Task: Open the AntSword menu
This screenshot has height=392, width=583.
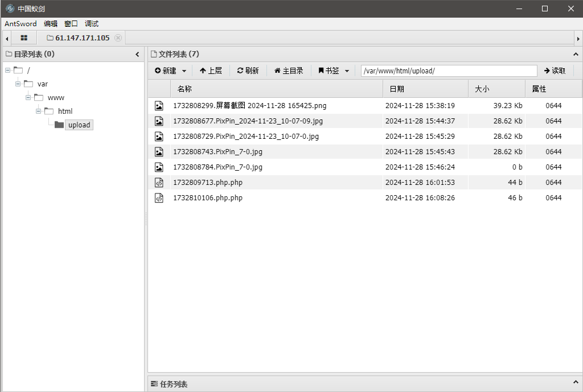Action: tap(20, 24)
